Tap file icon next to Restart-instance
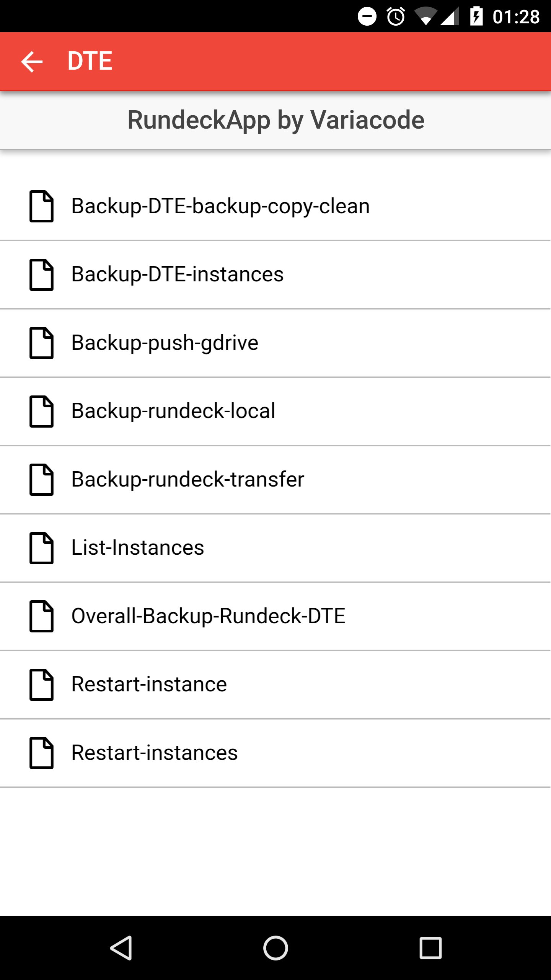 pos(42,684)
